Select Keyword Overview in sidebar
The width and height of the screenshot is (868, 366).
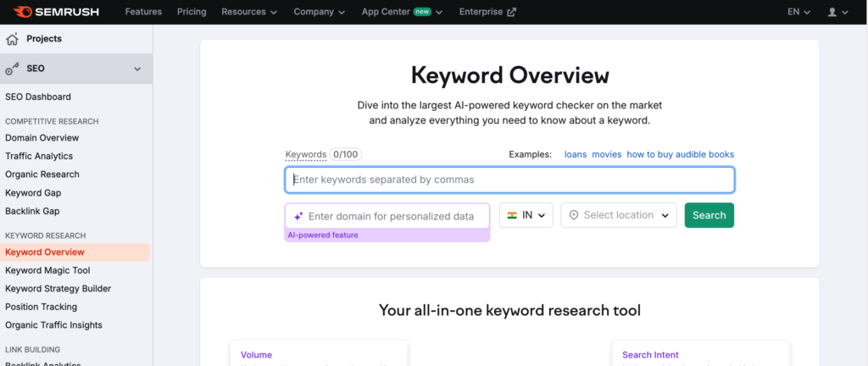click(75, 252)
